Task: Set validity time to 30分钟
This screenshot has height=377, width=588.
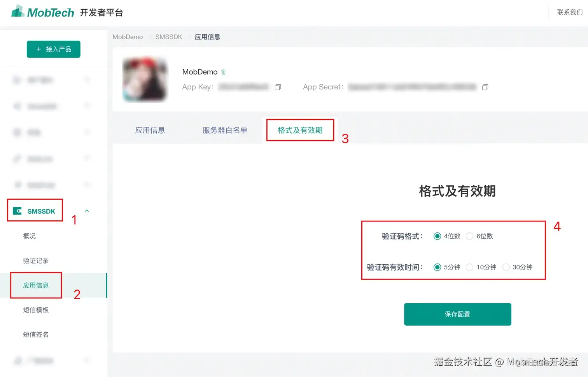Action: coord(506,267)
